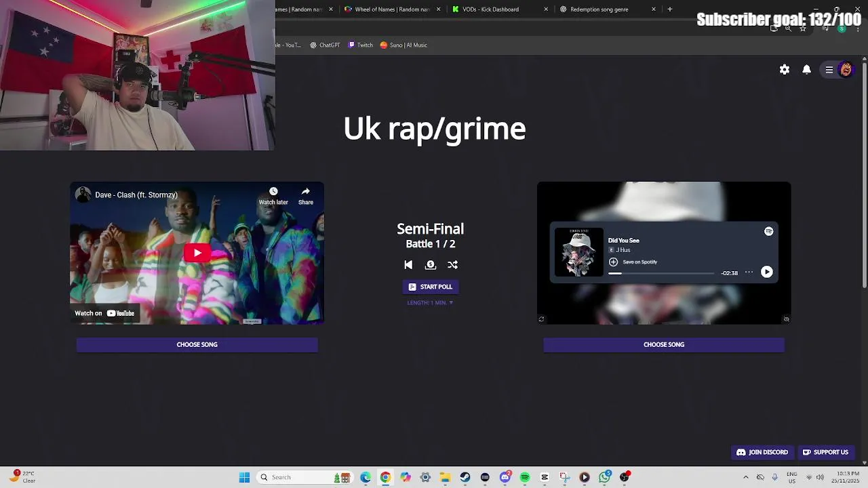868x488 pixels.
Task: Open OBS Studio from the taskbar
Action: click(625, 477)
